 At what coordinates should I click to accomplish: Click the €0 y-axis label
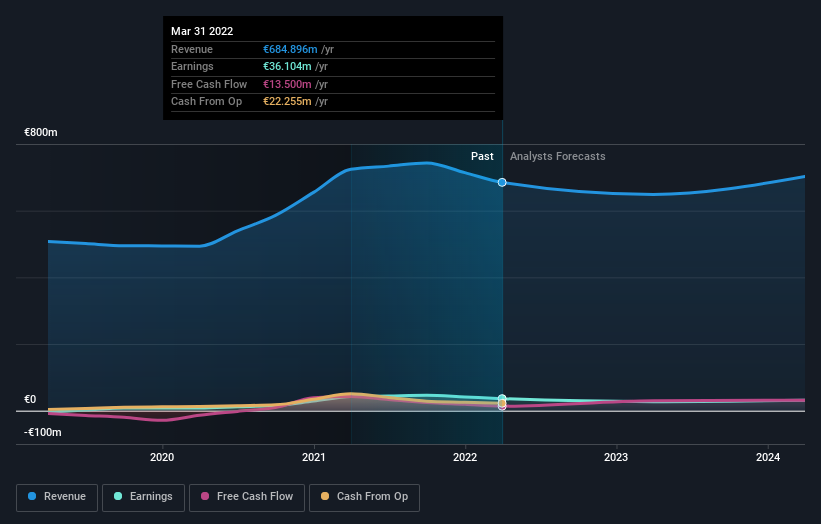click(30, 399)
